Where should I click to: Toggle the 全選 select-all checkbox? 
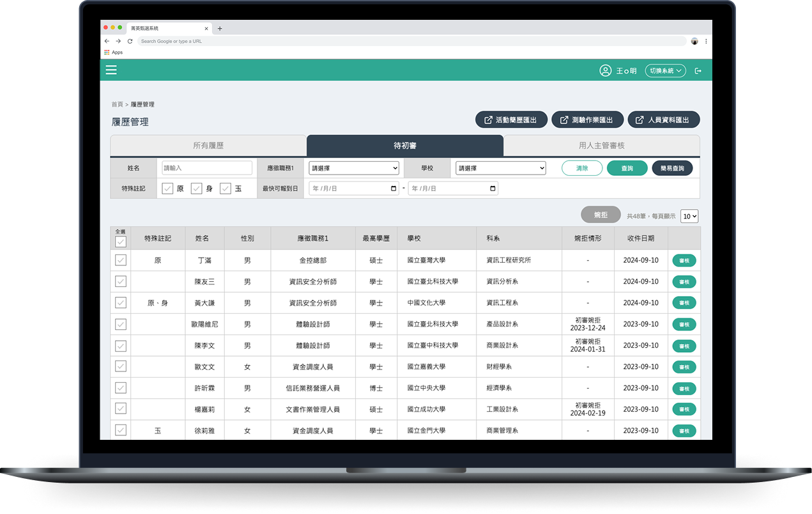[x=120, y=242]
